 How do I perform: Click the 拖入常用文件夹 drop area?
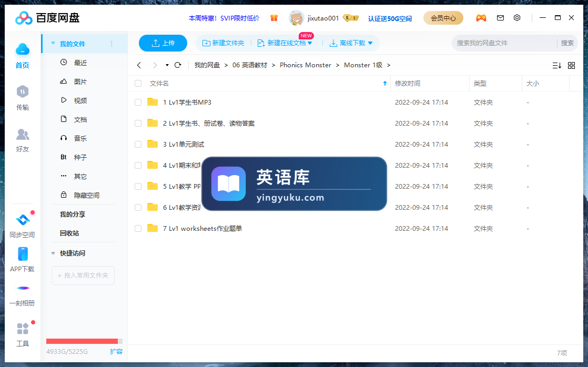click(83, 276)
